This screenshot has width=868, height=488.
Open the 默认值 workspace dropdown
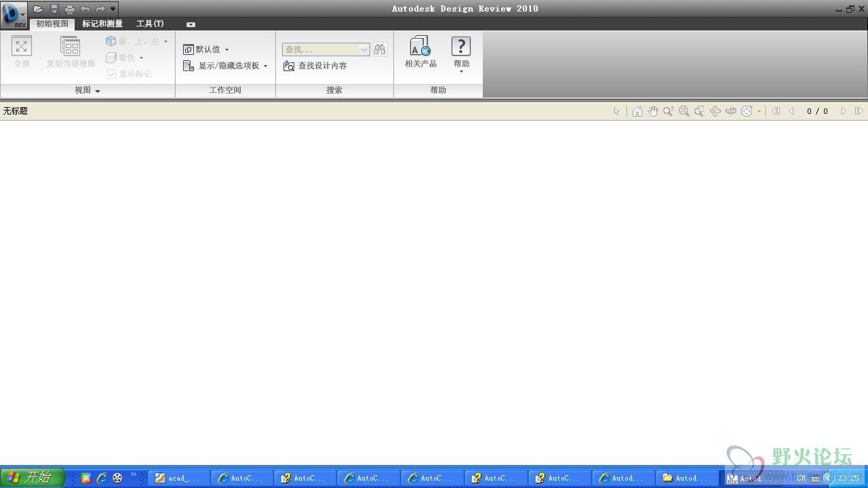(206, 49)
